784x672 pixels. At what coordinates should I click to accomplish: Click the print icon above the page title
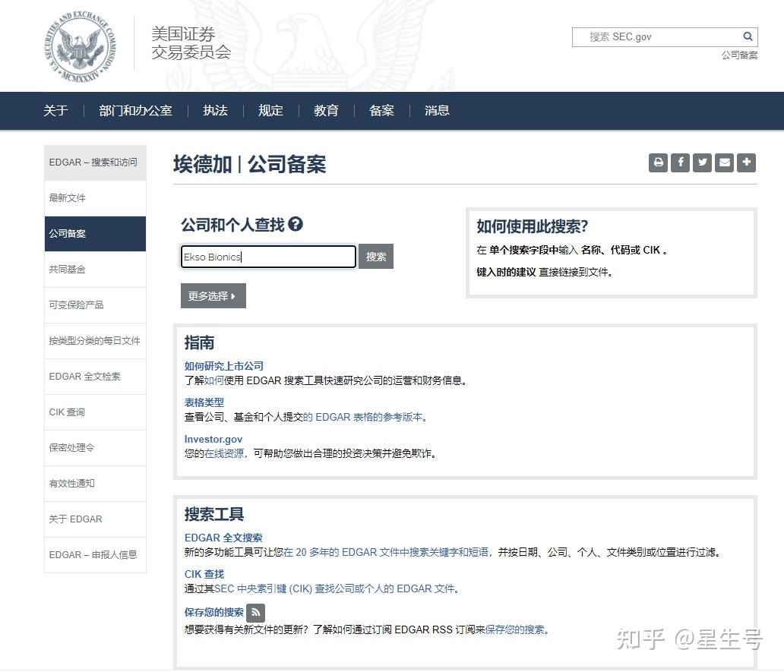coord(657,162)
